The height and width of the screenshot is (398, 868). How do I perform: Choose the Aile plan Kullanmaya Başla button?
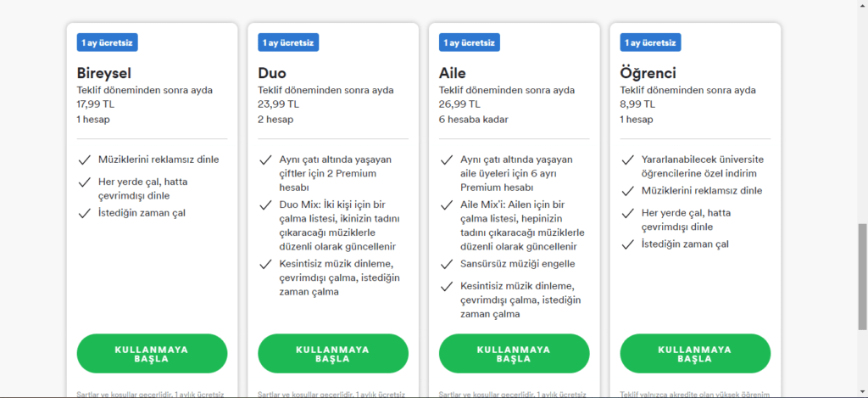514,354
